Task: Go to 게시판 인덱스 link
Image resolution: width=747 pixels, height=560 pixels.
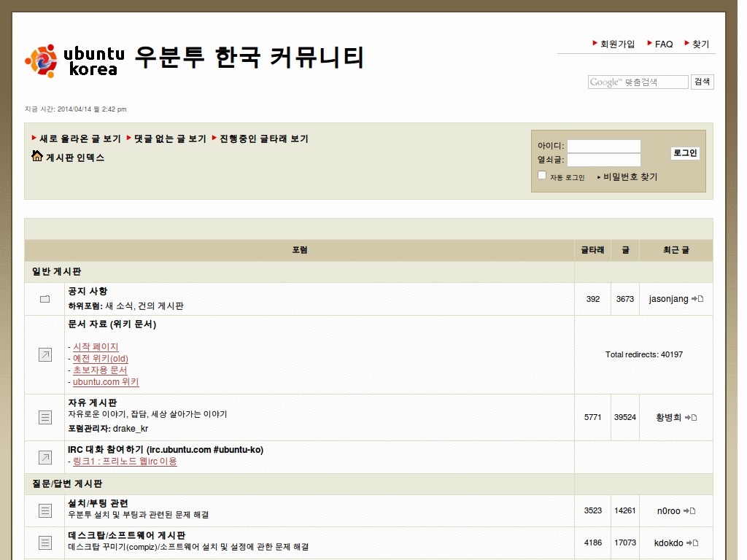Action: click(x=75, y=157)
